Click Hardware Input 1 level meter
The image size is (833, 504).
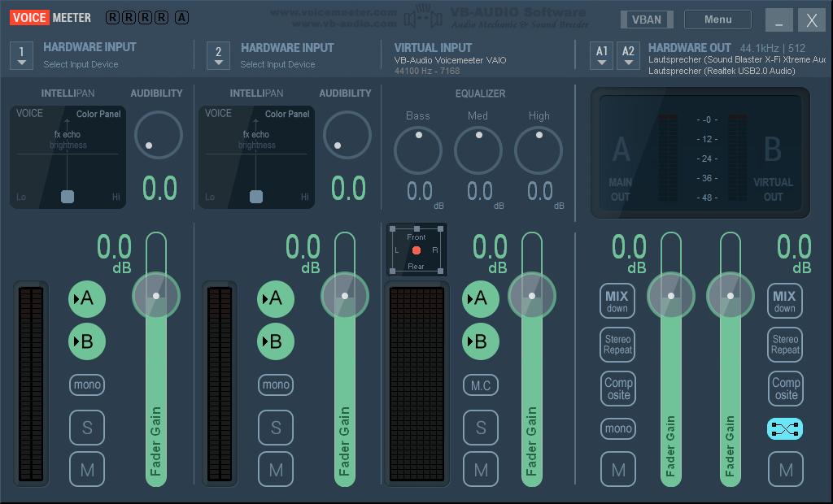pyautogui.click(x=31, y=384)
